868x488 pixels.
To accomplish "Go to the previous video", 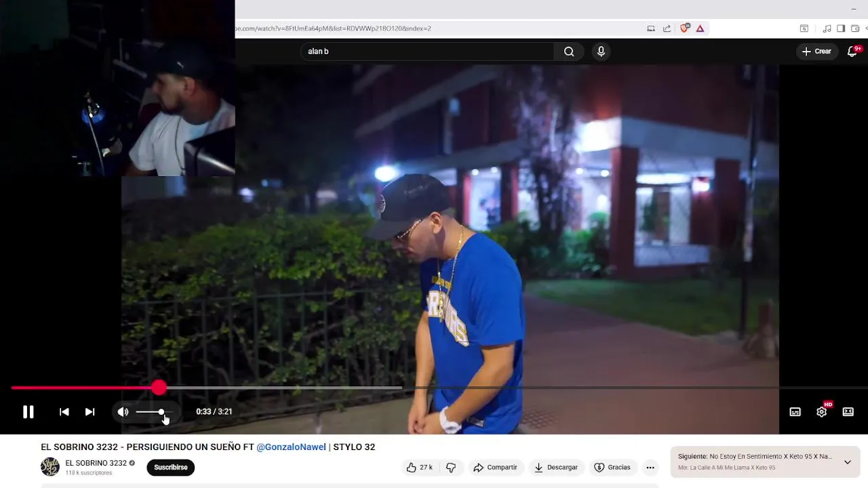I will [x=64, y=411].
